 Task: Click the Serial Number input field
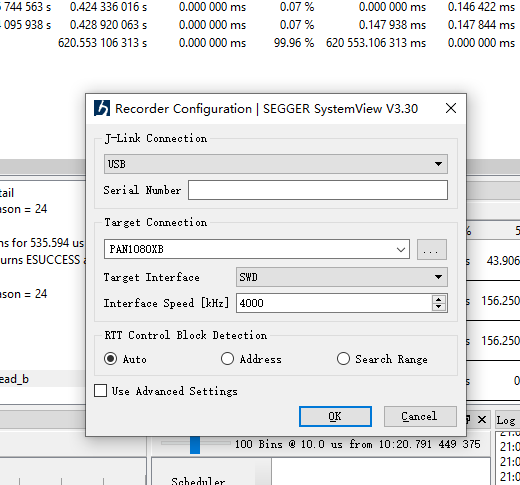[x=318, y=190]
